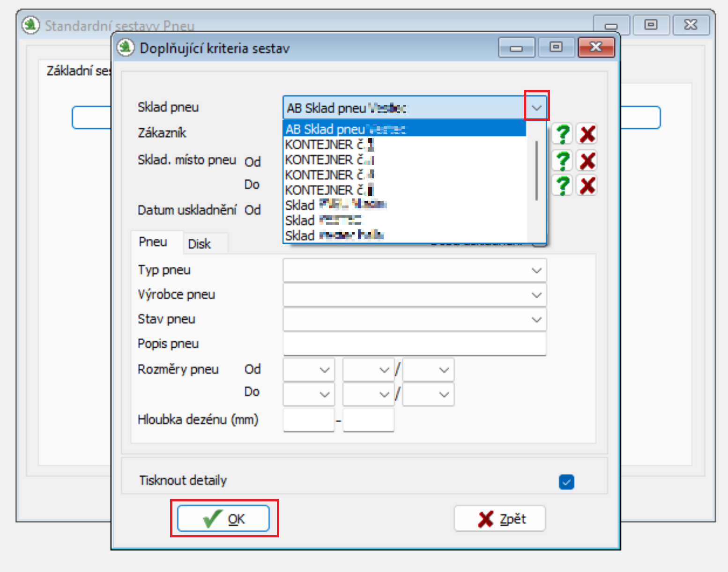The height and width of the screenshot is (572, 728).
Task: Click question mark for Sklad. místo pneu Od
Action: 562,161
